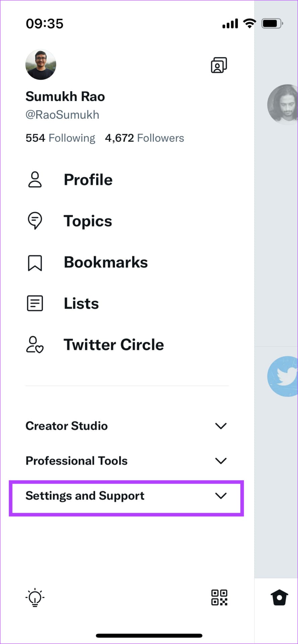Open the QR code icon
Screen dimensions: 298x644
tap(219, 597)
